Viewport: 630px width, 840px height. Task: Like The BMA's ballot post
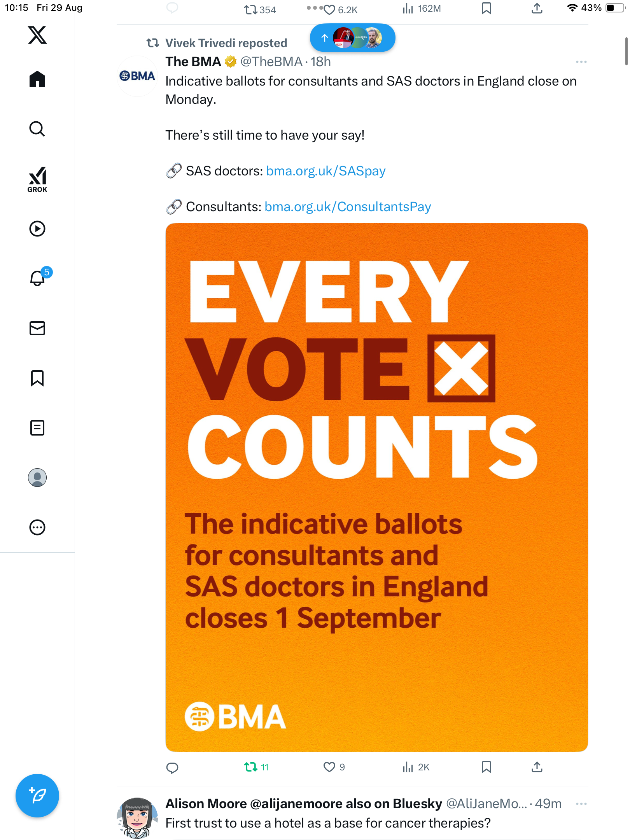point(329,767)
